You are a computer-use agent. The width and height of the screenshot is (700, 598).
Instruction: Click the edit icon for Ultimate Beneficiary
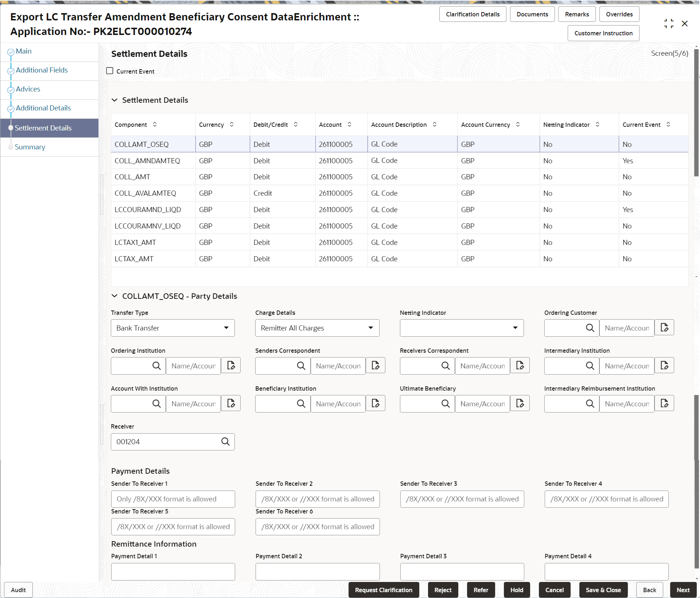click(520, 403)
